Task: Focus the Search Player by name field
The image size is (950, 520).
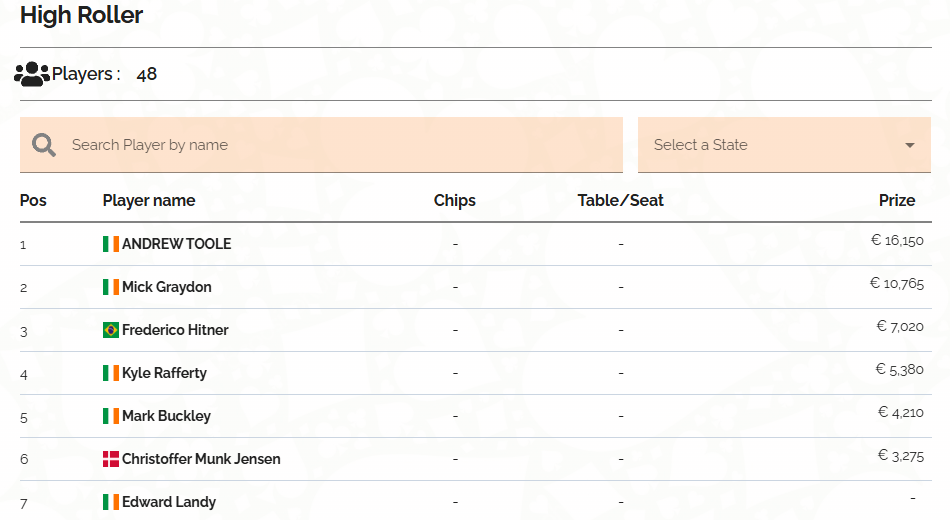Action: pos(321,145)
